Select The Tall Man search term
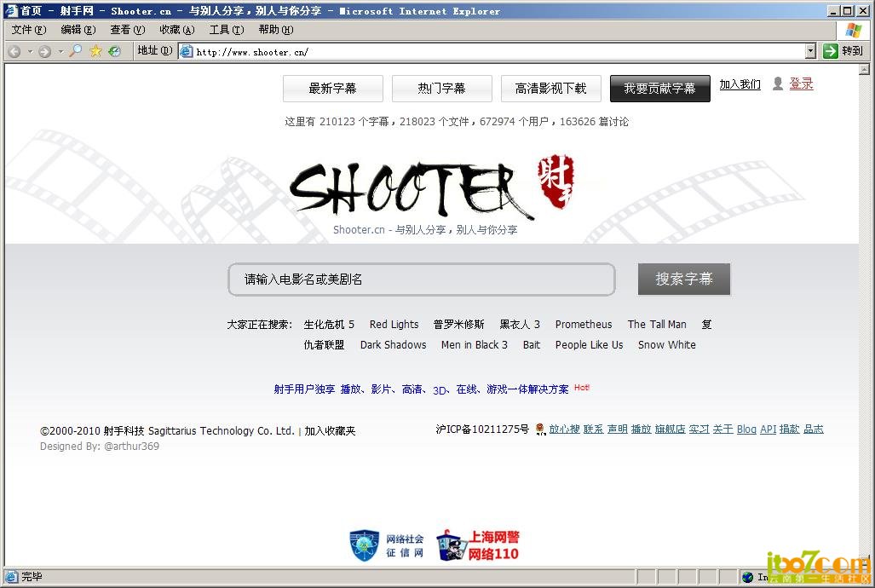The width and height of the screenshot is (875, 588). pyautogui.click(x=657, y=325)
